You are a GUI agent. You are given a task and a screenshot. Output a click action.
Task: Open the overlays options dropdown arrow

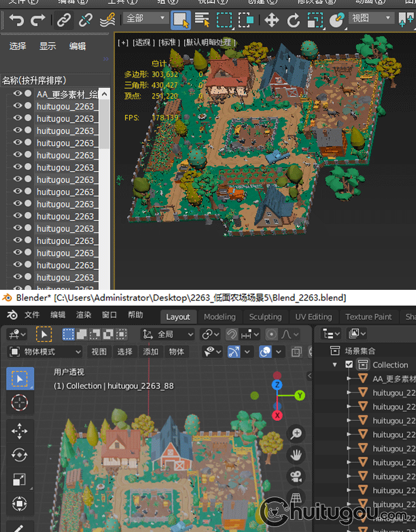pyautogui.click(x=278, y=352)
